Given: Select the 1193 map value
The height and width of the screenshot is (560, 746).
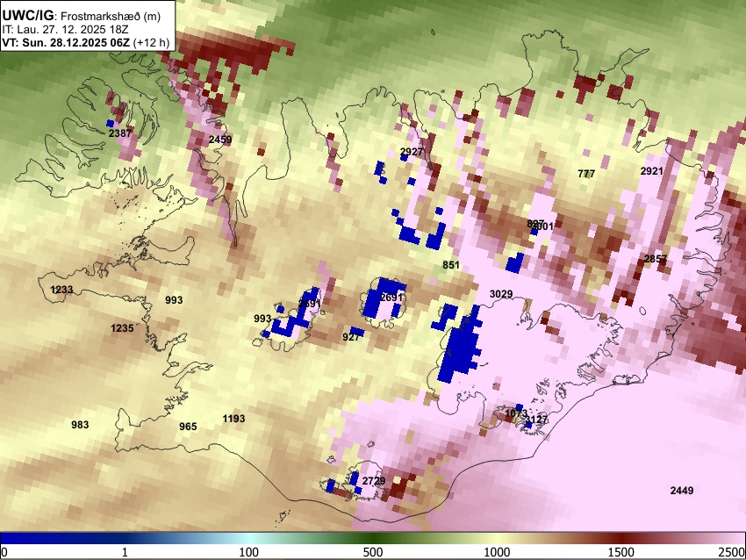Looking at the screenshot, I should 233,418.
